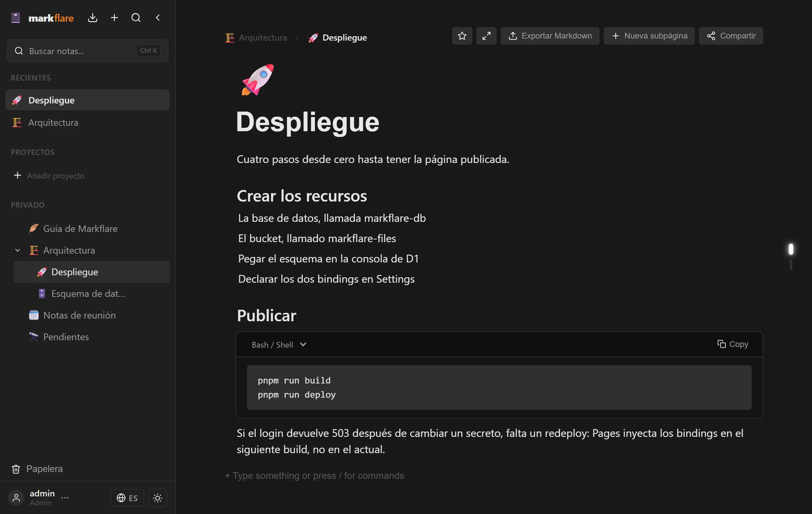Open Despliegue under Recientes
This screenshot has width=812, height=514.
(88, 100)
